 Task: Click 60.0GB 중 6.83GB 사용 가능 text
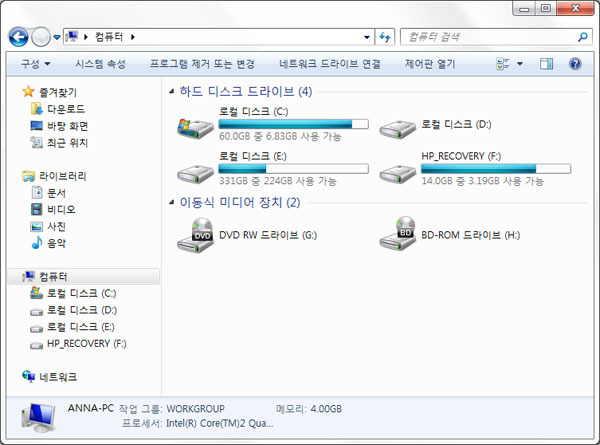(280, 136)
